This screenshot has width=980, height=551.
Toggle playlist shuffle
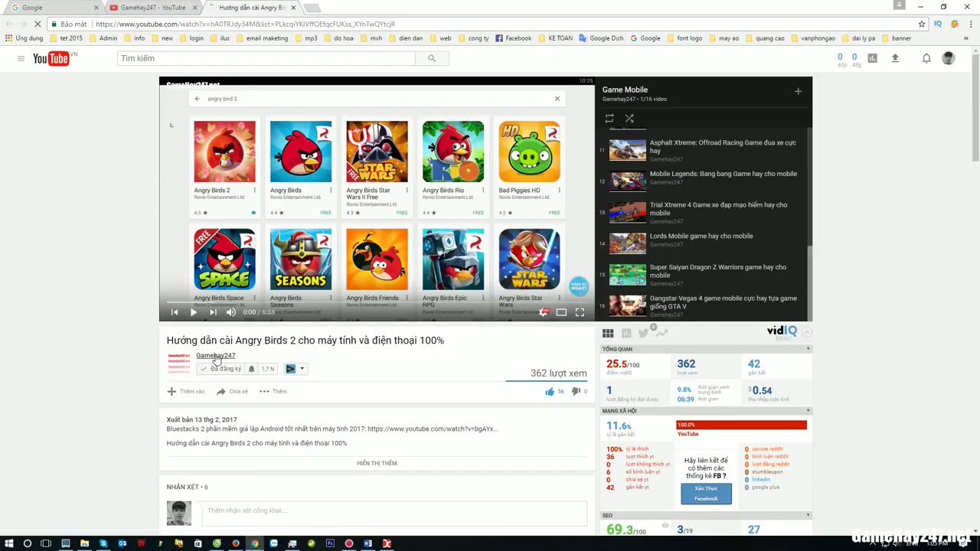point(629,119)
